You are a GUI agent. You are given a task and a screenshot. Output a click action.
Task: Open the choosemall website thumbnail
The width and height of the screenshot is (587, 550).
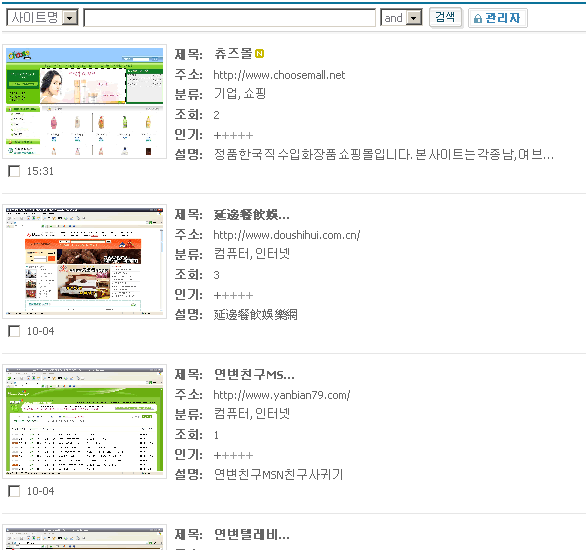point(85,102)
